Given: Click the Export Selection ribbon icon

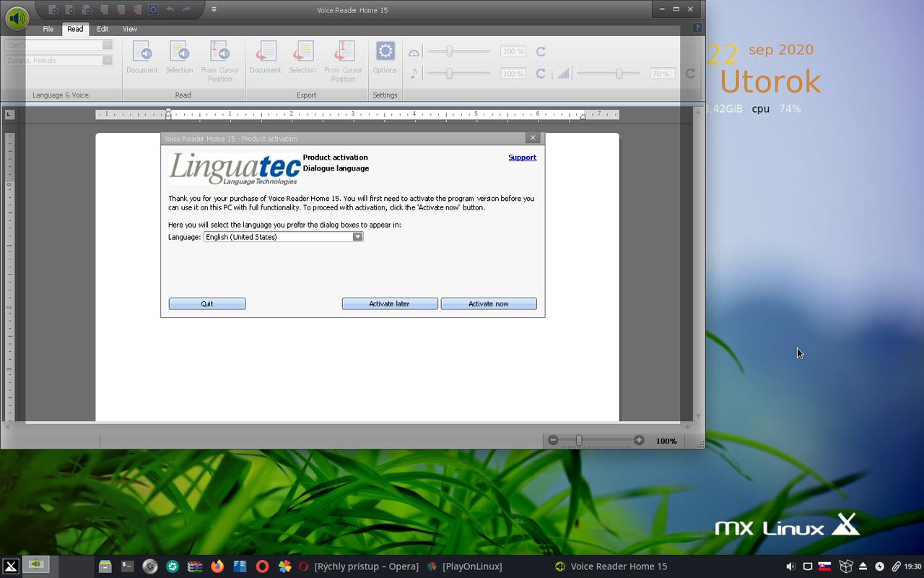Looking at the screenshot, I should coord(302,52).
